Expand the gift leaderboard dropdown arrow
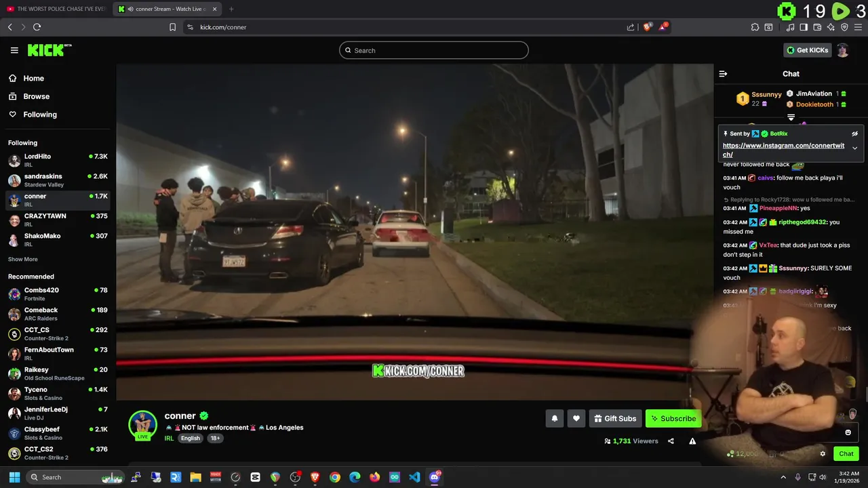The height and width of the screenshot is (488, 868). [791, 117]
